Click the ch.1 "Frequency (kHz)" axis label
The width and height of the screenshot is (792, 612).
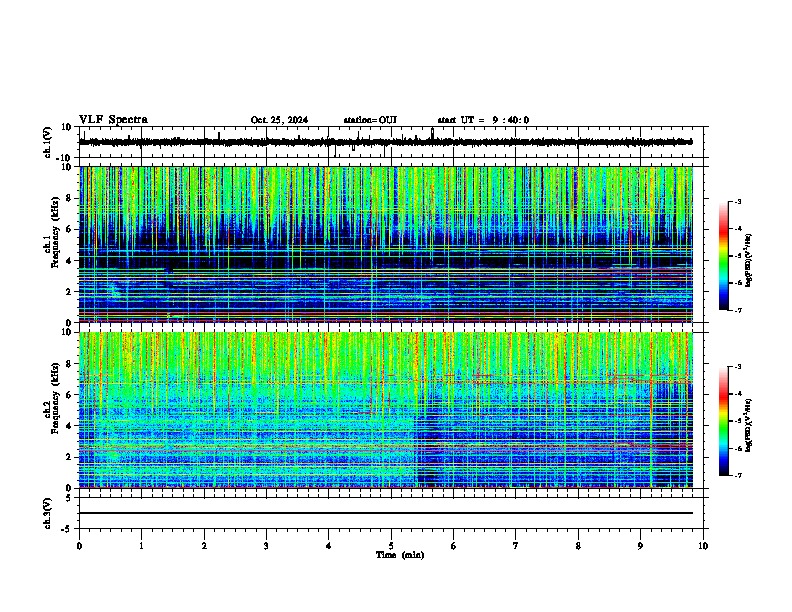[x=55, y=233]
